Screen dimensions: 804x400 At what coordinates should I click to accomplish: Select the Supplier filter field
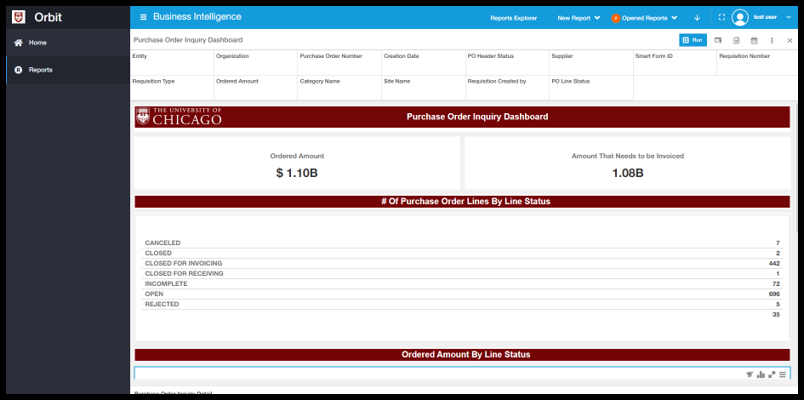pos(591,63)
